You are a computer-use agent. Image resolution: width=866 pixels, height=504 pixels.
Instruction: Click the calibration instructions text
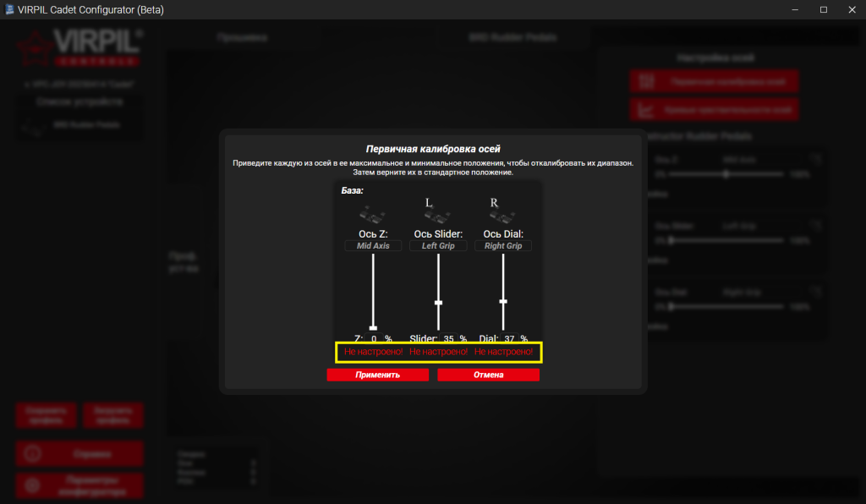[433, 167]
